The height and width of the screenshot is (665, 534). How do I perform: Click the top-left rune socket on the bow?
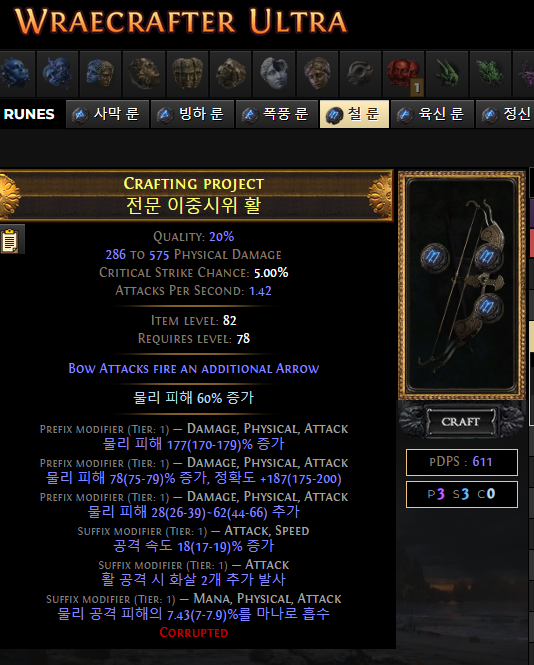434,257
